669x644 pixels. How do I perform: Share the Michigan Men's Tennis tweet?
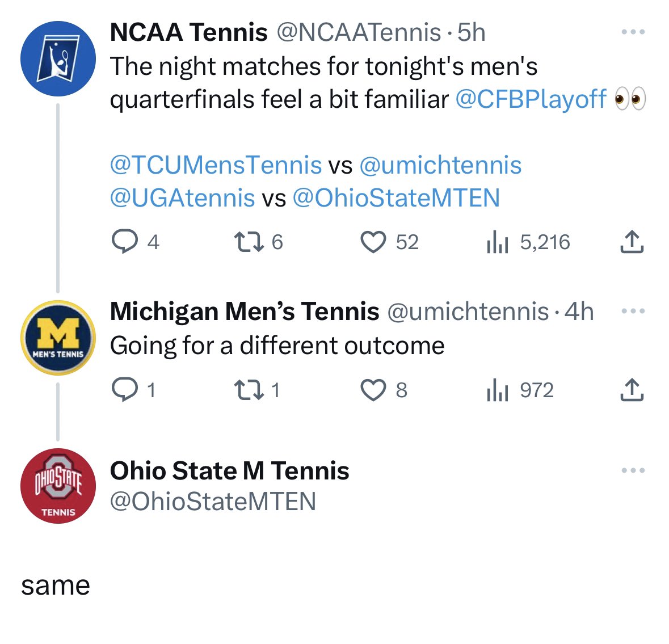point(632,390)
